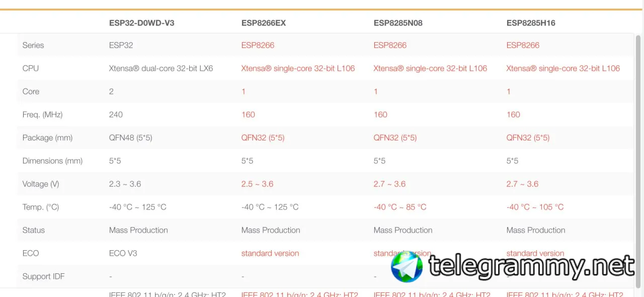Click the ESP8285N08 column header

(x=398, y=23)
